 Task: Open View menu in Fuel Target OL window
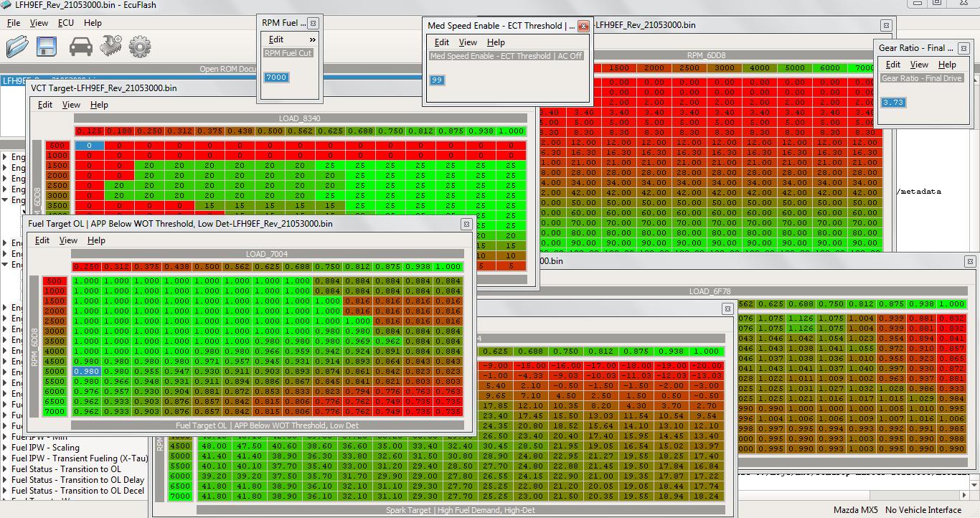coord(68,240)
